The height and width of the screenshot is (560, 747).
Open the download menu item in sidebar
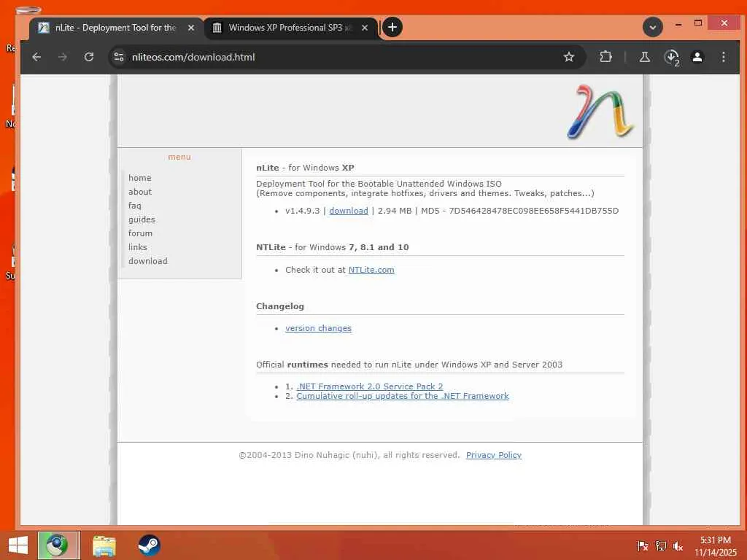pos(147,261)
